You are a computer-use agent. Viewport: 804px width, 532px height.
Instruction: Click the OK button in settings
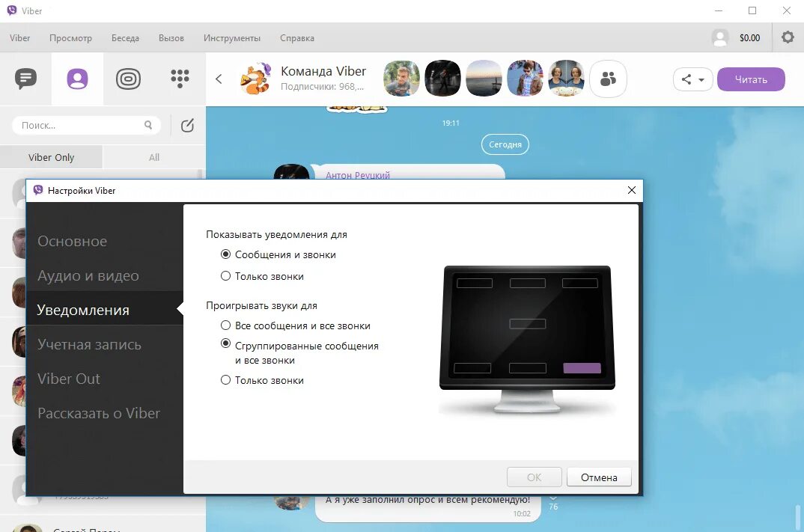click(535, 477)
